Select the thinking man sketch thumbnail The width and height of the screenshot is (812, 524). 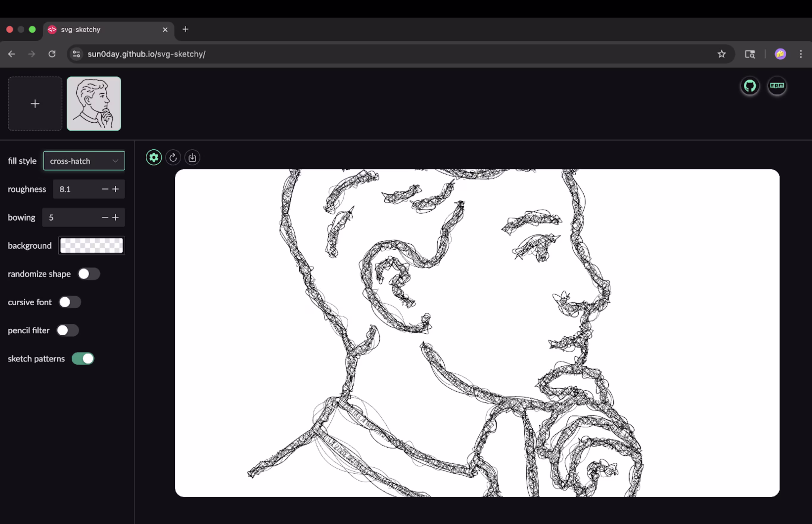(x=94, y=103)
